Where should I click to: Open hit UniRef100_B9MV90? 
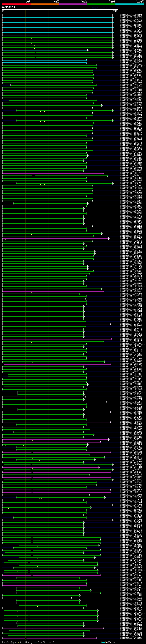pos(131,193)
